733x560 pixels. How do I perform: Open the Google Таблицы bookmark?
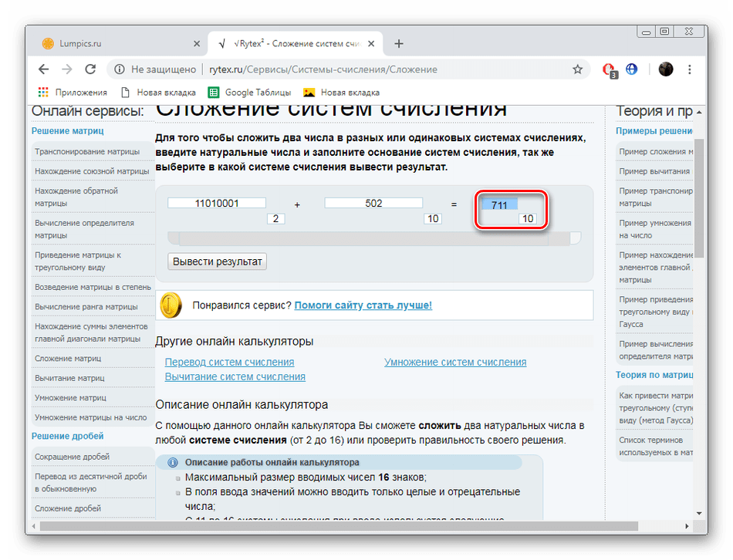click(x=250, y=93)
